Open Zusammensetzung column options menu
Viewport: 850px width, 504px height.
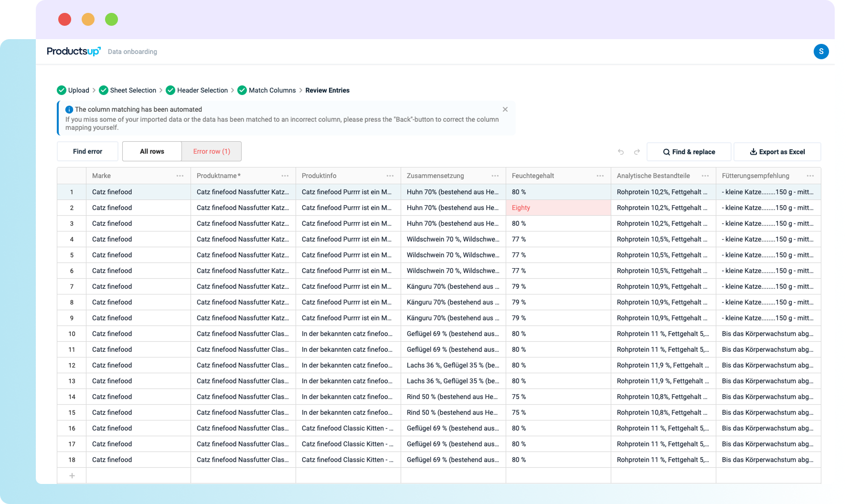[495, 176]
